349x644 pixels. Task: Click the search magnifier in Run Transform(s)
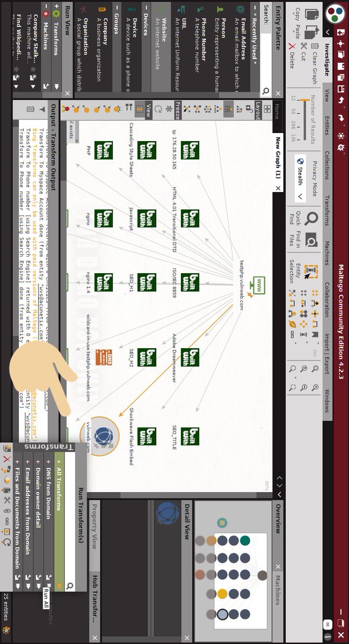pyautogui.click(x=69, y=587)
